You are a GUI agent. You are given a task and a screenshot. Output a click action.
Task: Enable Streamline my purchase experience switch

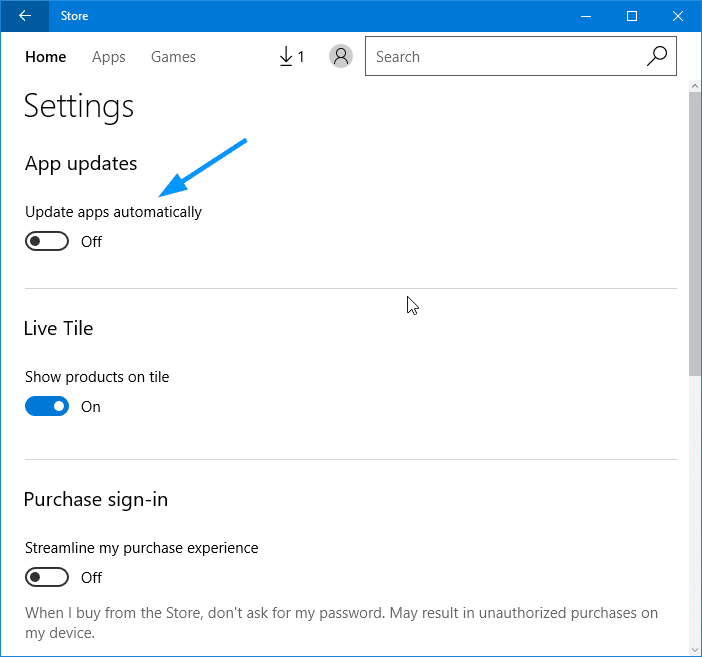pos(47,577)
